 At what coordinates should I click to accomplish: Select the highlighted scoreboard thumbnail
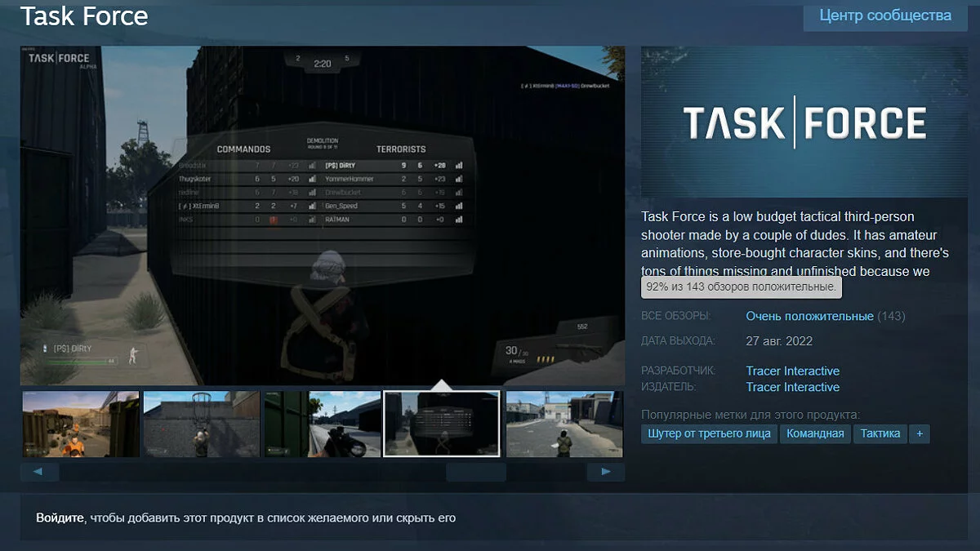pyautogui.click(x=442, y=424)
